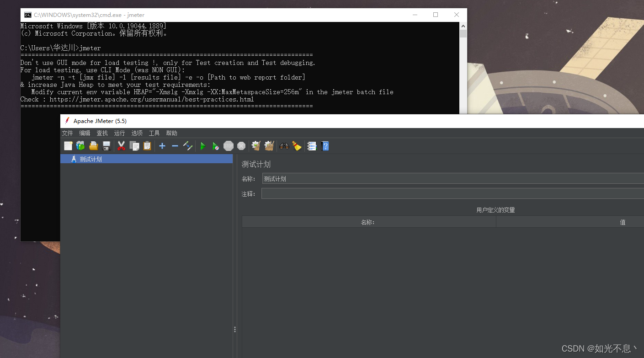Click the Stop sign icon
Image resolution: width=644 pixels, height=358 pixels.
point(229,146)
